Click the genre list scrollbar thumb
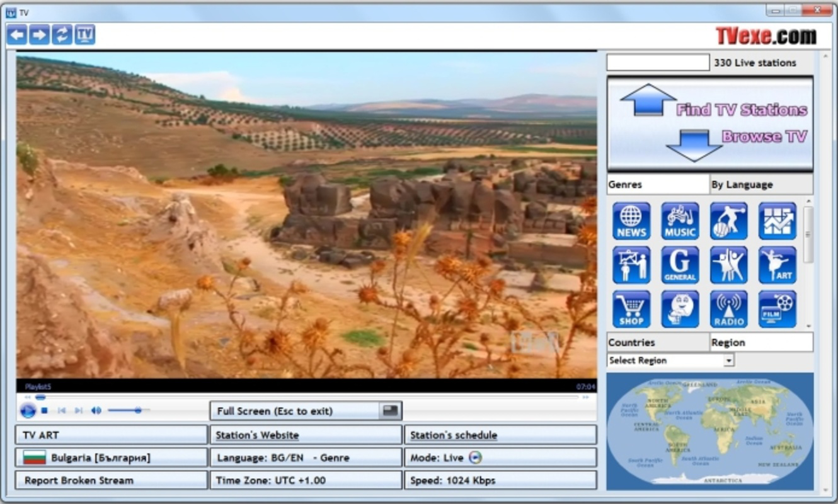838x504 pixels. pyautogui.click(x=808, y=234)
